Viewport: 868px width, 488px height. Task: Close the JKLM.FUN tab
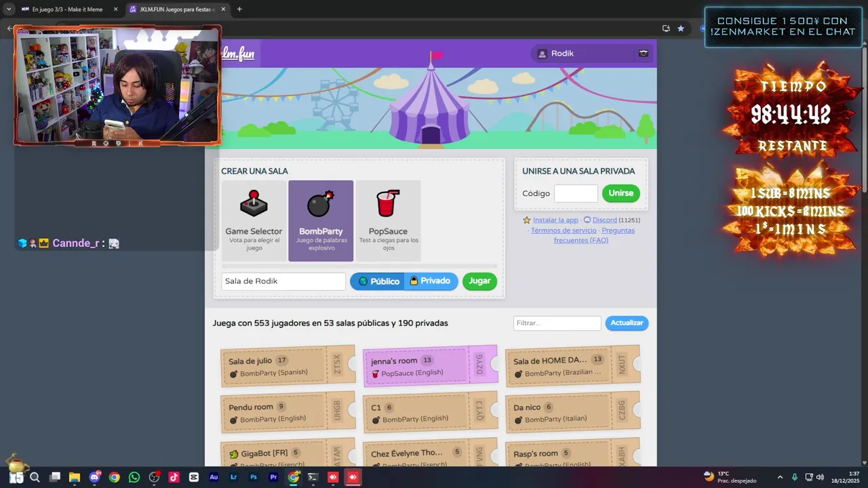pyautogui.click(x=223, y=9)
